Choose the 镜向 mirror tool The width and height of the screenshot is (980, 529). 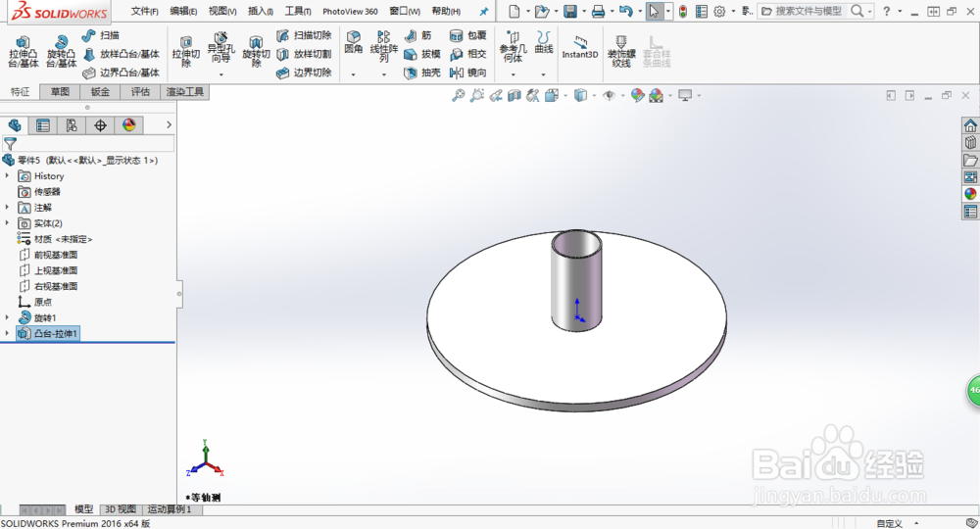coord(468,73)
